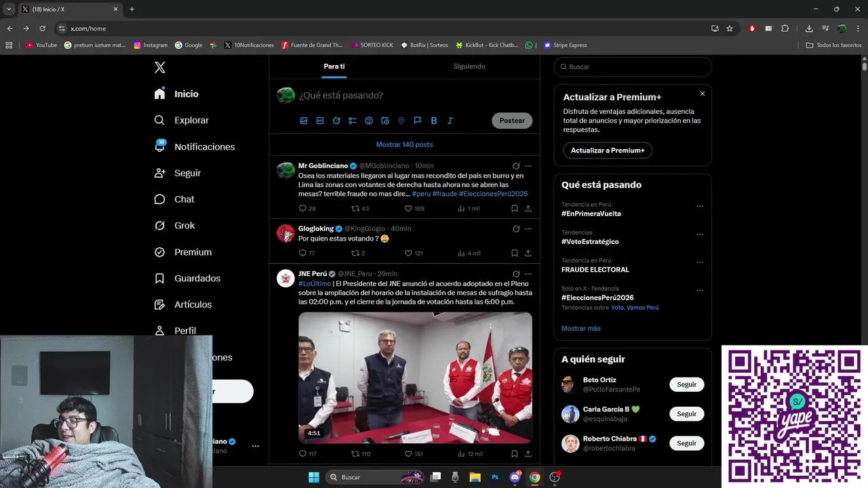The width and height of the screenshot is (868, 488).
Task: Click the #LoÚltimo hashtag
Action: click(x=315, y=283)
